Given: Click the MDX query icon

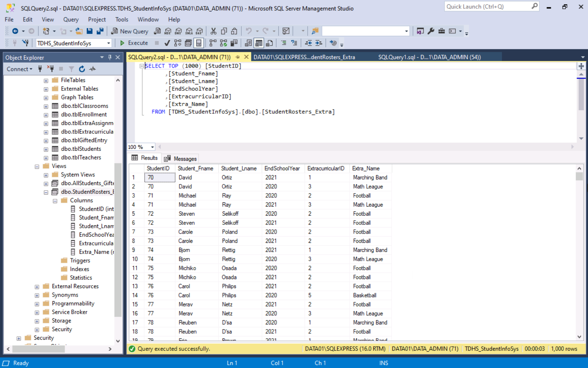Looking at the screenshot, I should (x=168, y=31).
